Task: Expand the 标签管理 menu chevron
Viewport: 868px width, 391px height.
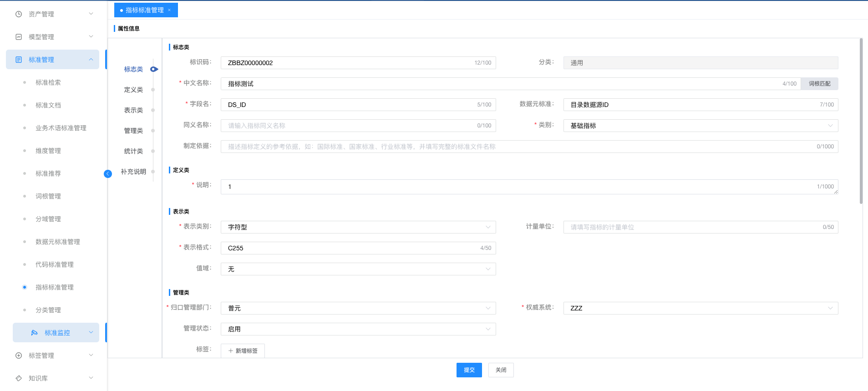Action: 91,355
